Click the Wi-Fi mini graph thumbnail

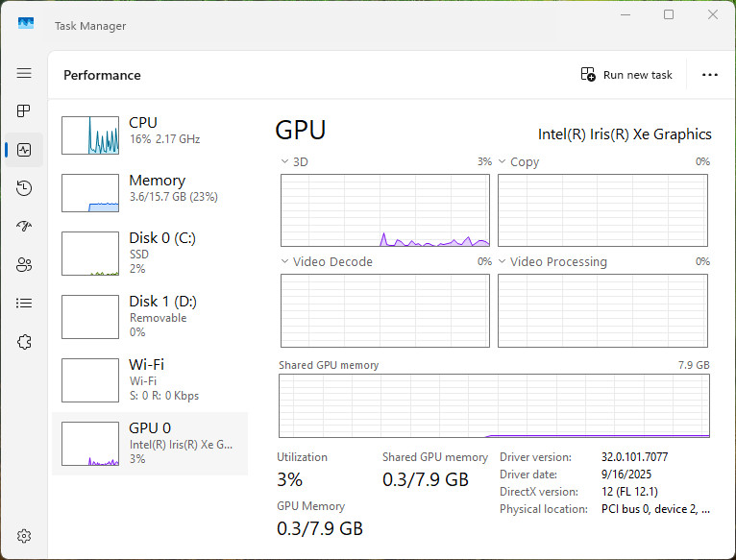[x=90, y=380]
